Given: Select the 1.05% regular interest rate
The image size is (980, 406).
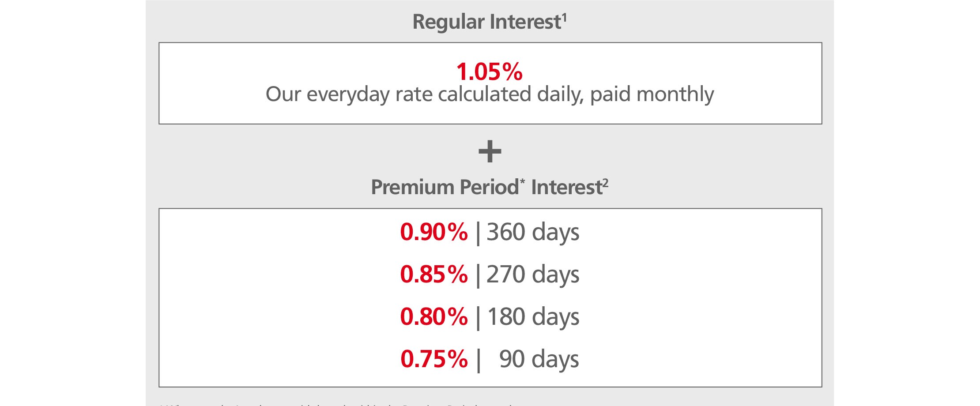Looking at the screenshot, I should (x=489, y=71).
